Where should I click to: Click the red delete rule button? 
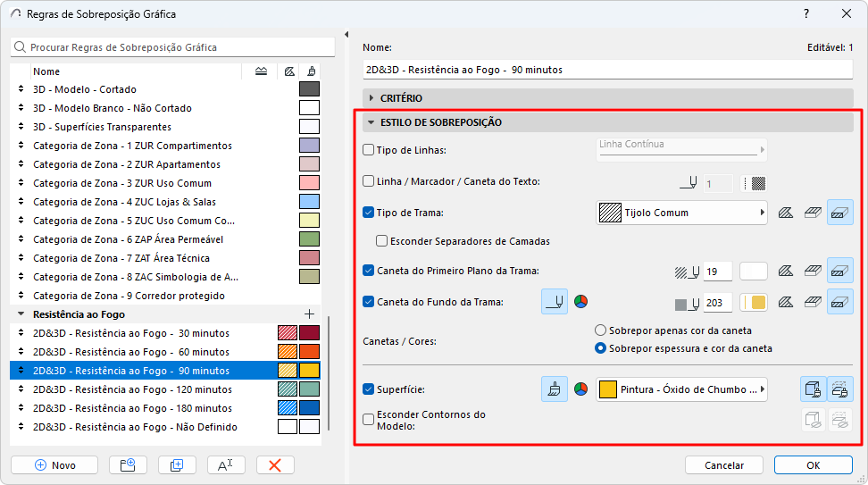(275, 465)
